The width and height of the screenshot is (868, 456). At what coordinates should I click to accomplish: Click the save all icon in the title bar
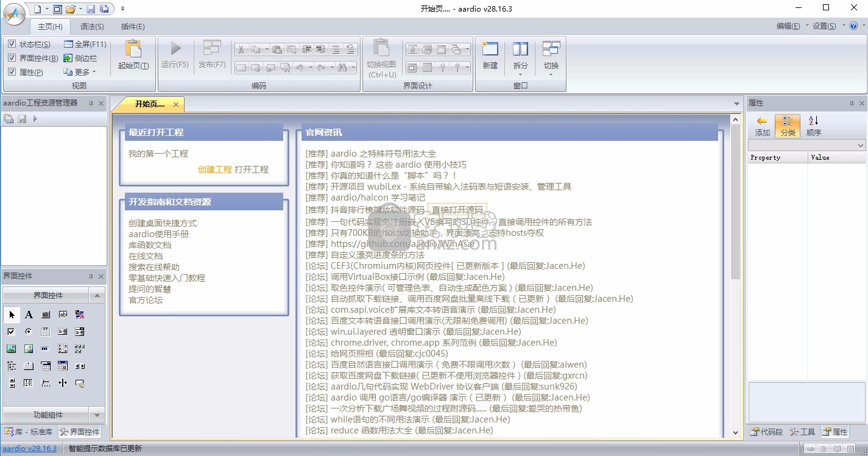pyautogui.click(x=104, y=9)
